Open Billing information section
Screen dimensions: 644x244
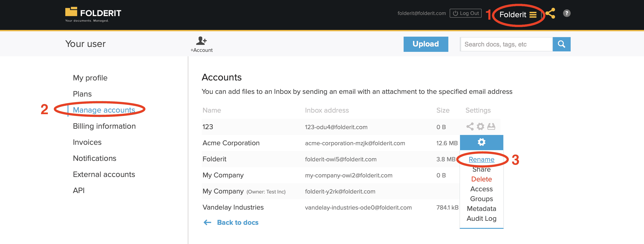click(104, 126)
